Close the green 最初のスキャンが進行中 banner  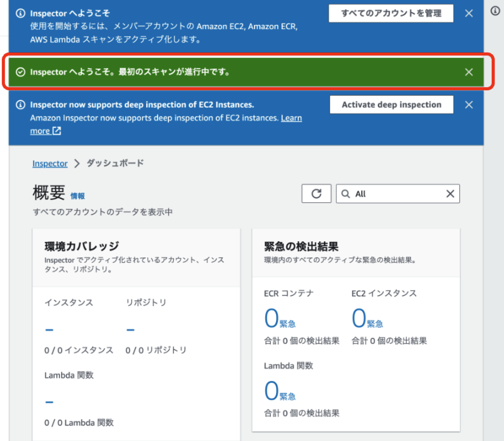pos(469,72)
